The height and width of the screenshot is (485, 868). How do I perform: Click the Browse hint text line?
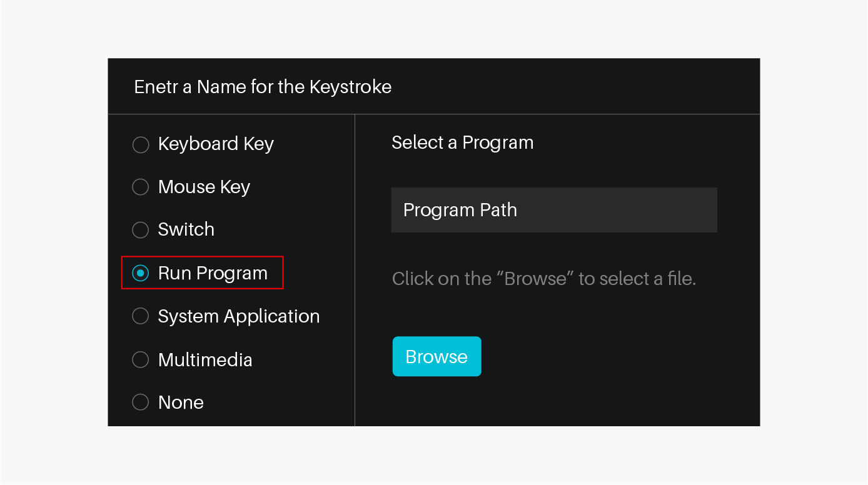pyautogui.click(x=544, y=278)
